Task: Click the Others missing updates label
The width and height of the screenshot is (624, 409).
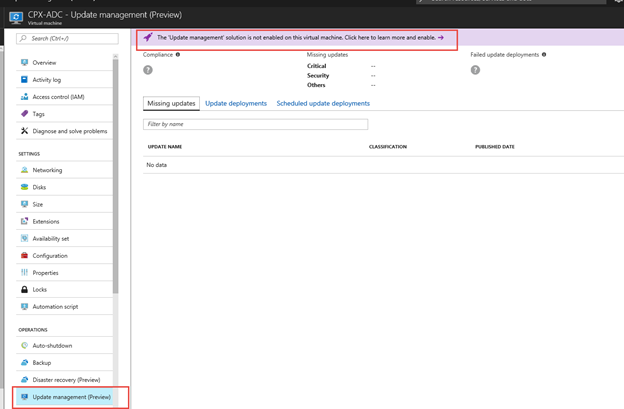Action: pos(316,85)
